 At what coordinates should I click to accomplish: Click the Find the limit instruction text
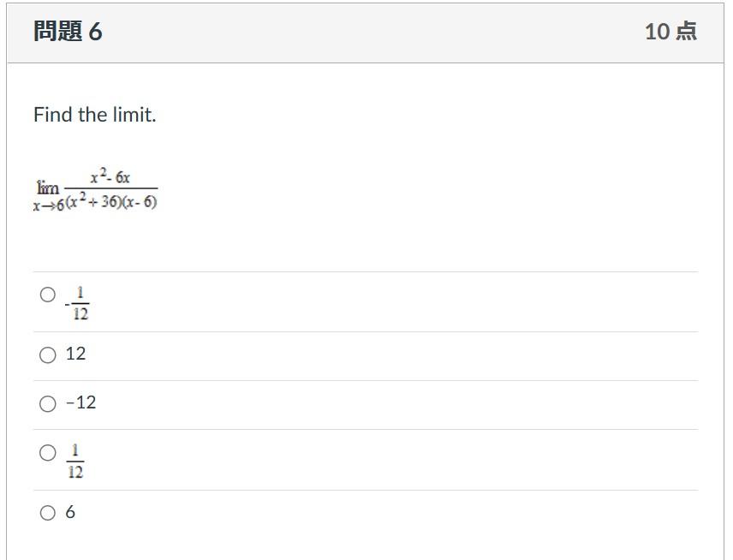point(97,114)
